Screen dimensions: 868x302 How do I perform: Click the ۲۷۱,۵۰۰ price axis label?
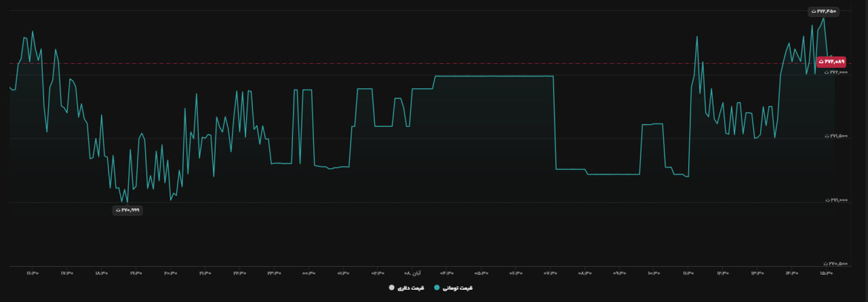pyautogui.click(x=836, y=136)
